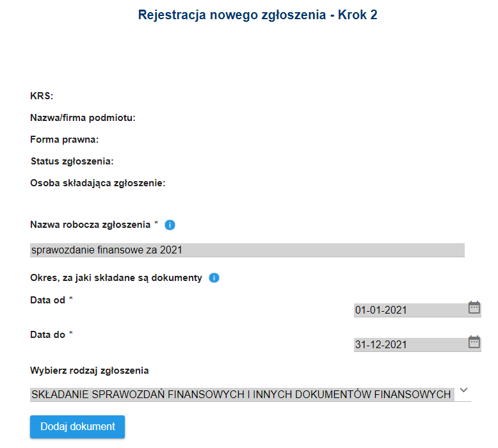Click the Data od label text

click(x=48, y=300)
